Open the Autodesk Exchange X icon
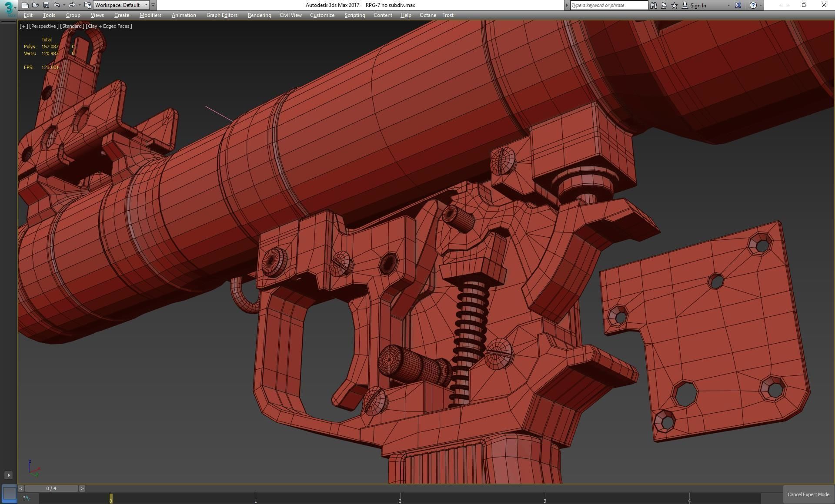The image size is (835, 504). pos(738,5)
